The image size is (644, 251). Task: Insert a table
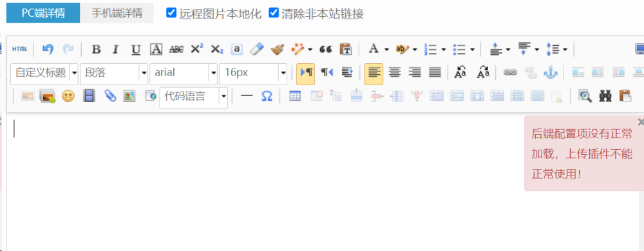coord(295,96)
